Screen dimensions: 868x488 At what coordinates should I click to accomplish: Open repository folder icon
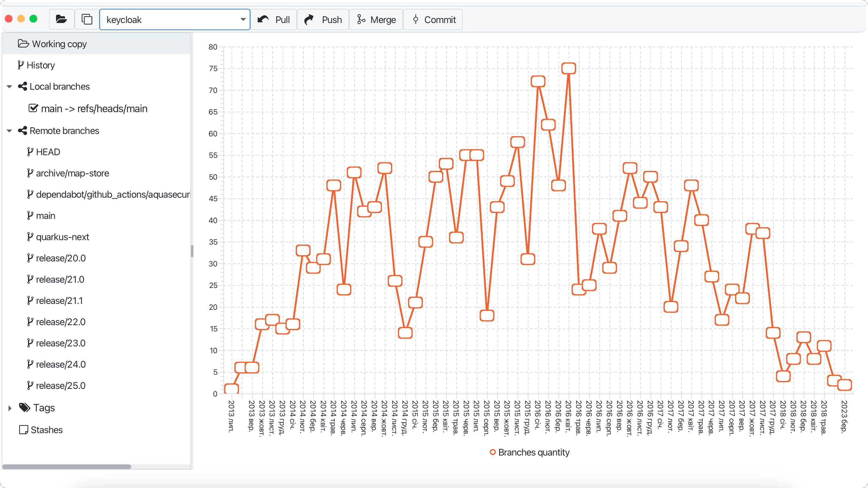coord(61,19)
